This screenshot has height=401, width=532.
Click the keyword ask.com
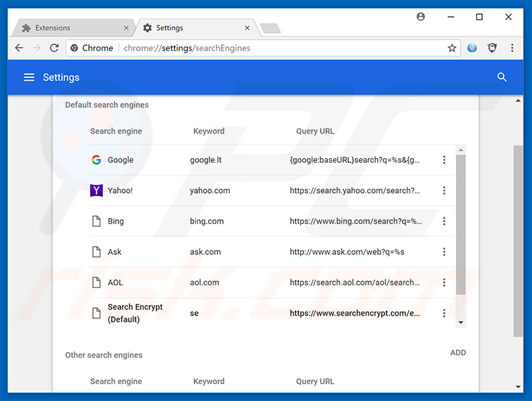pyautogui.click(x=205, y=252)
